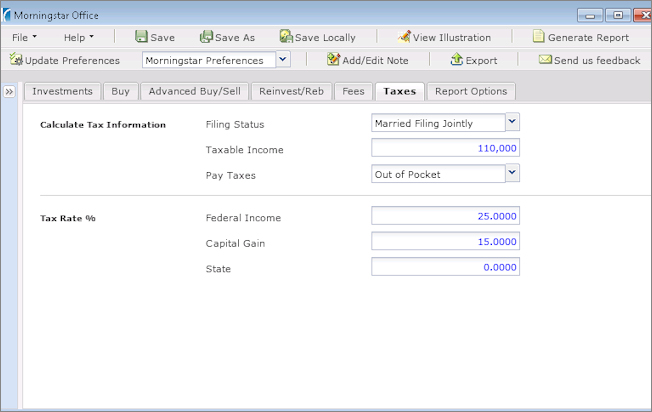This screenshot has height=412, width=652.
Task: Expand the Morningstar Preferences combo box
Action: pos(282,60)
